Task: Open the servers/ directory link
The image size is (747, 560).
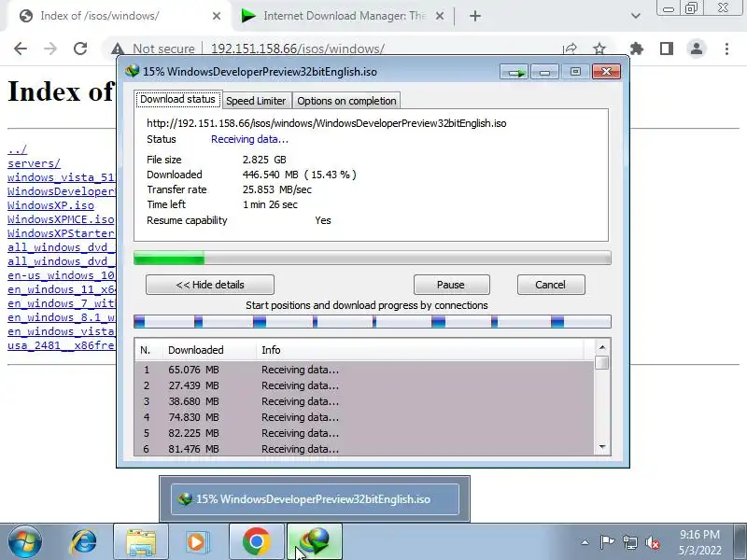Action: 34,163
